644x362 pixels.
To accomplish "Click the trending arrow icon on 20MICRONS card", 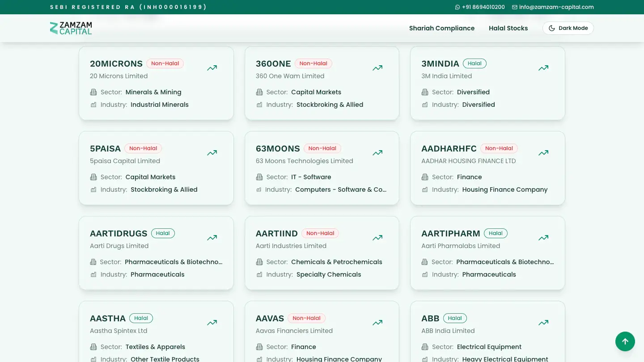I will pyautogui.click(x=212, y=68).
